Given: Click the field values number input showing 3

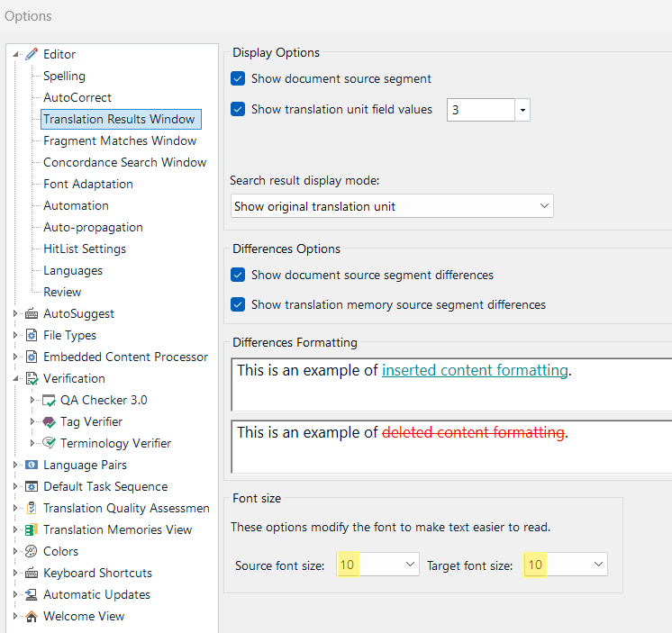Looking at the screenshot, I should click(x=480, y=110).
